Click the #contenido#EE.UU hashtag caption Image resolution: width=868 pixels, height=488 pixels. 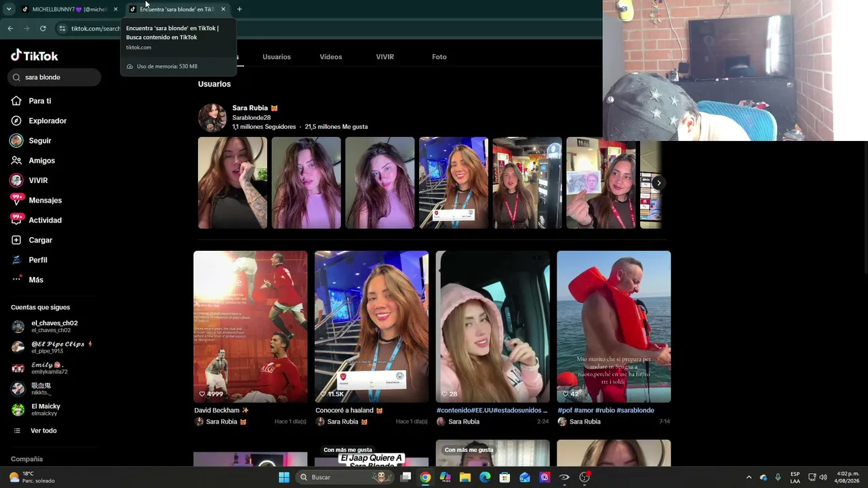tap(492, 411)
